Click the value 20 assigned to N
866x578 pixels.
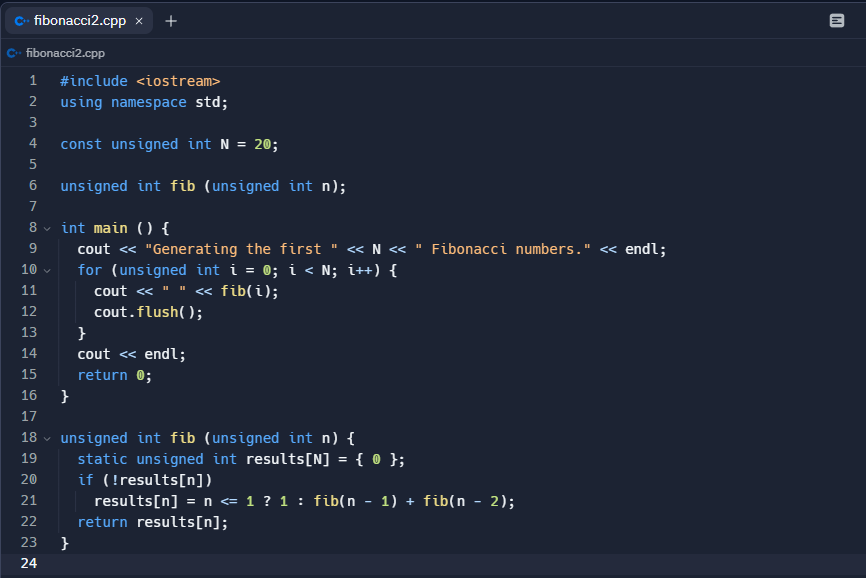tap(262, 143)
